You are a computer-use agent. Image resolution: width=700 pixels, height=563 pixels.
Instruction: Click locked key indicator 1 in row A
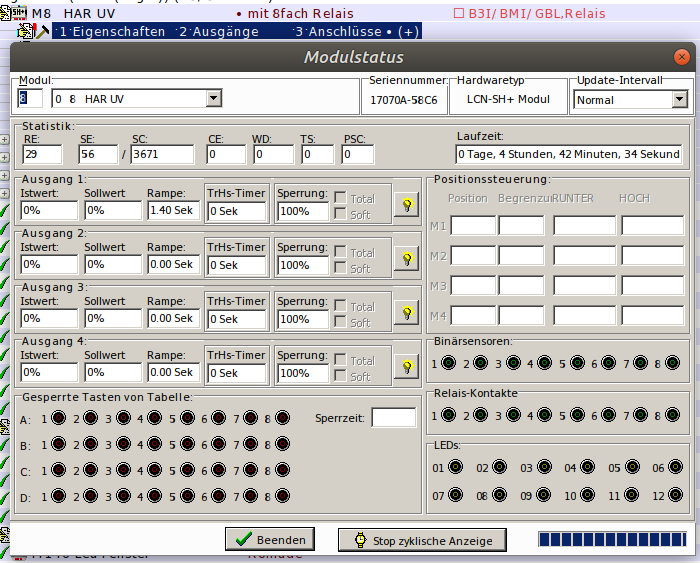[58, 419]
